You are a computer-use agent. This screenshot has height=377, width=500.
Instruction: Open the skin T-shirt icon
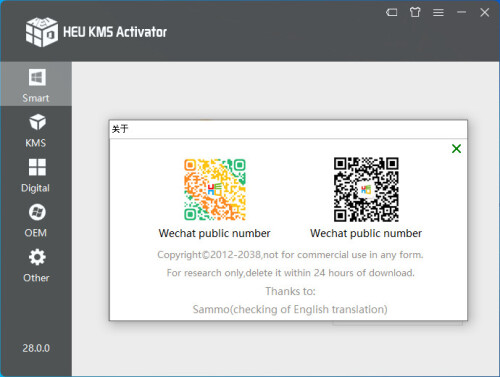pos(415,12)
